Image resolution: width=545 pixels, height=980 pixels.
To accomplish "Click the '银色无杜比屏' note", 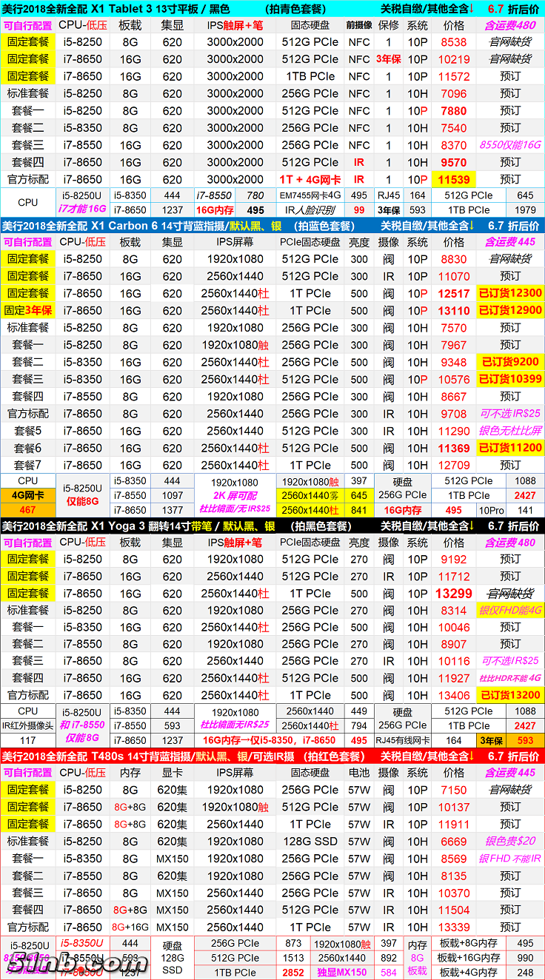I will (x=510, y=431).
